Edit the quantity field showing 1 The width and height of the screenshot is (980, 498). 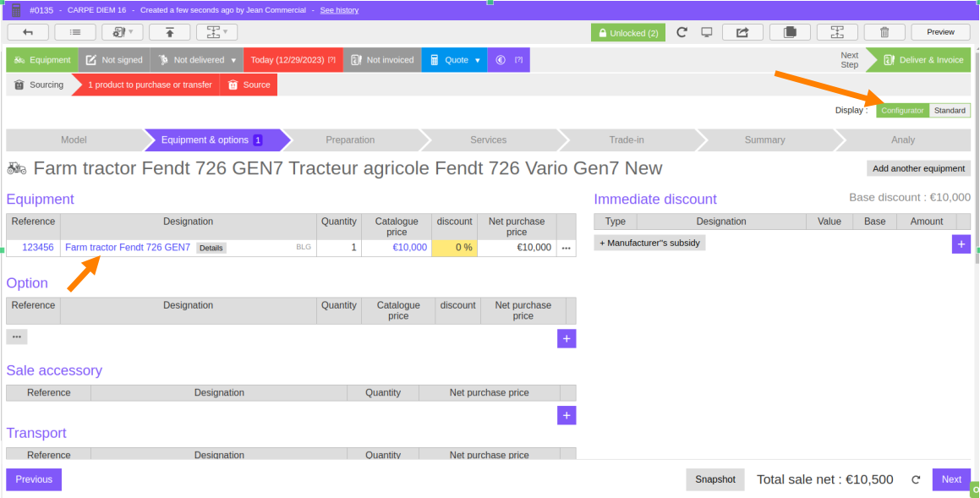tap(339, 248)
